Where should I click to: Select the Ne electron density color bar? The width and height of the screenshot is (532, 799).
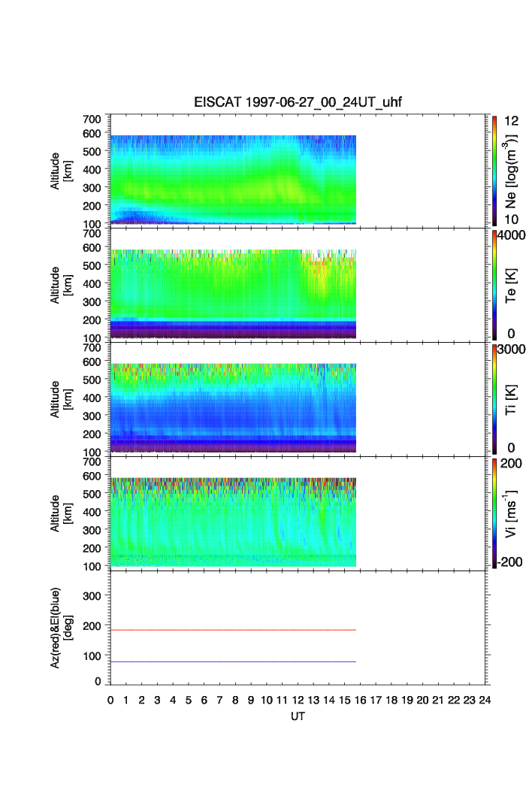(494, 171)
